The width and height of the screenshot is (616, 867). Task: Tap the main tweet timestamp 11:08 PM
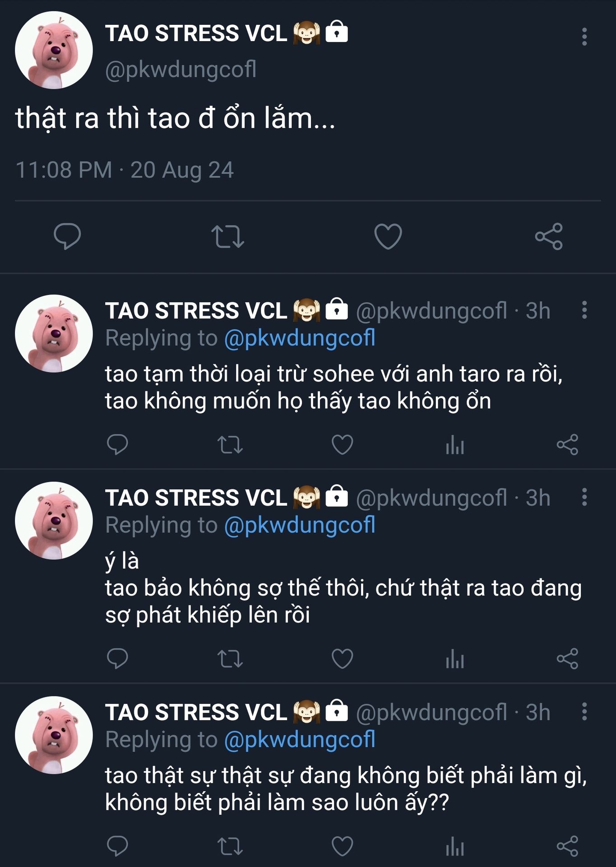(x=64, y=170)
